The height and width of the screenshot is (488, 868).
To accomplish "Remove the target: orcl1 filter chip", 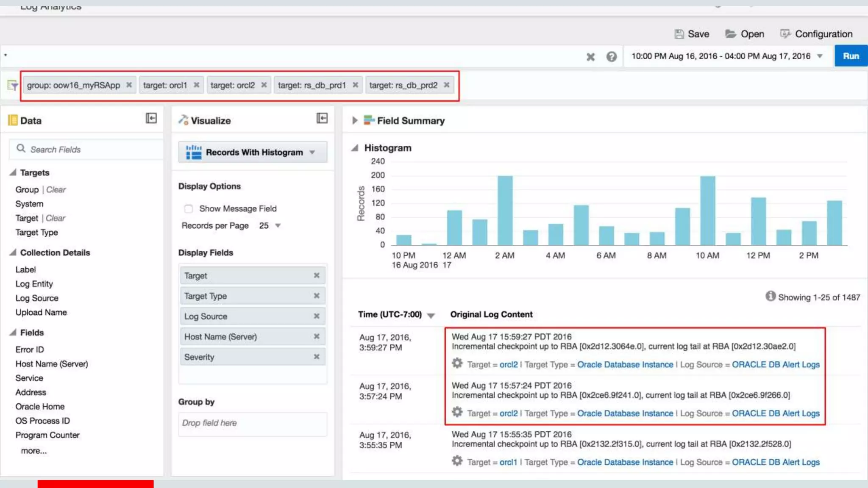I will pyautogui.click(x=197, y=85).
